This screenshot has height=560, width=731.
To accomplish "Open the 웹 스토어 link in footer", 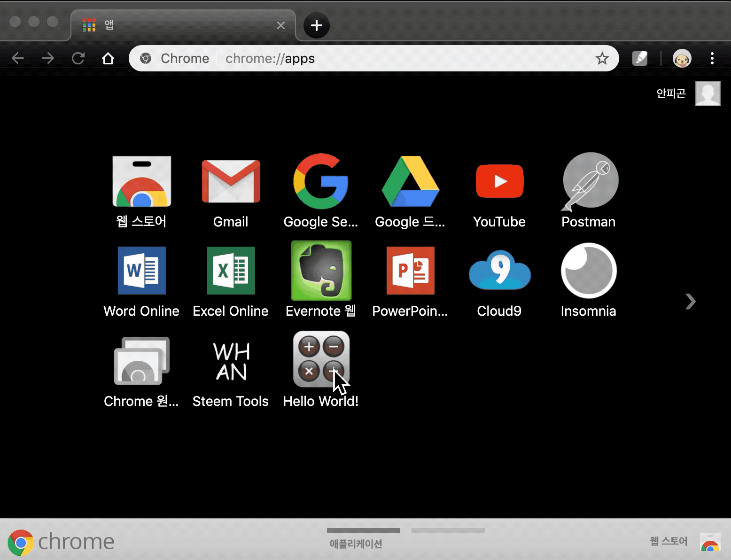I will point(685,542).
